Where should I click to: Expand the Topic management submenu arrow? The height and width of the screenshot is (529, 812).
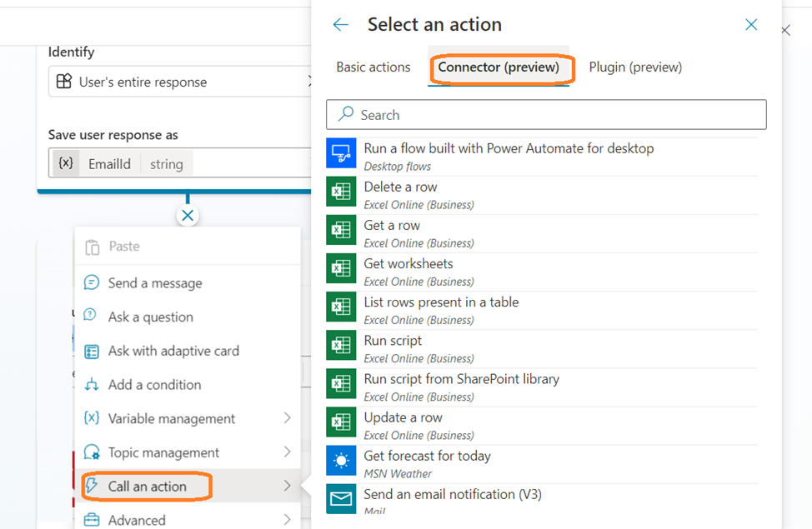point(287,452)
